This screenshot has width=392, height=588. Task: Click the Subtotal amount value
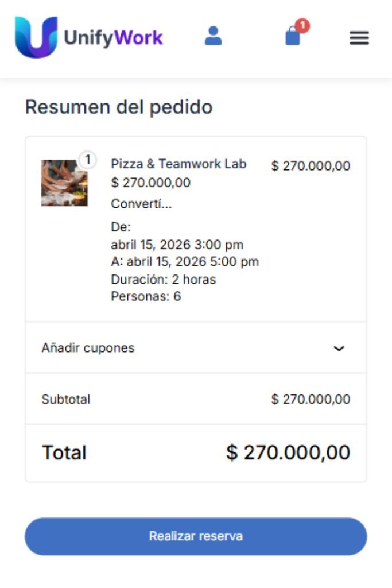pyautogui.click(x=311, y=399)
